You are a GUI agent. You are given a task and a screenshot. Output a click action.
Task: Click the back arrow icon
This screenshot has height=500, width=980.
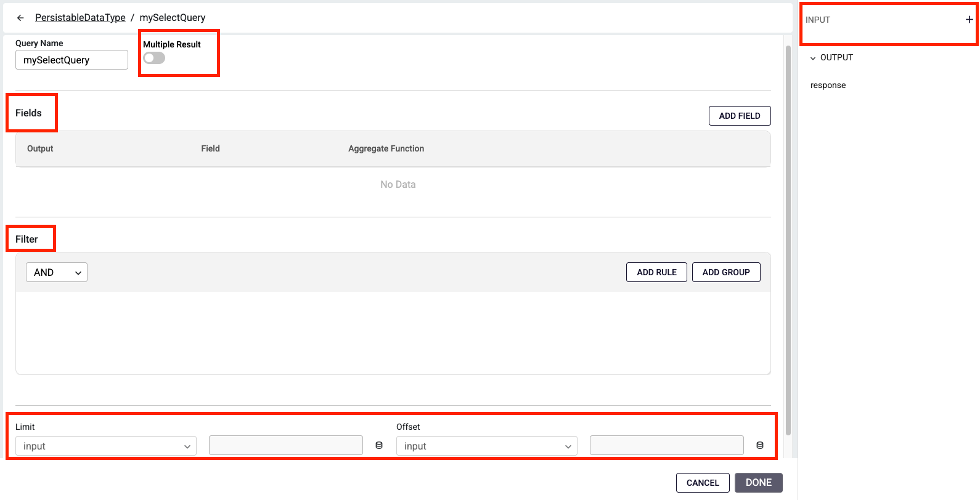coord(20,18)
